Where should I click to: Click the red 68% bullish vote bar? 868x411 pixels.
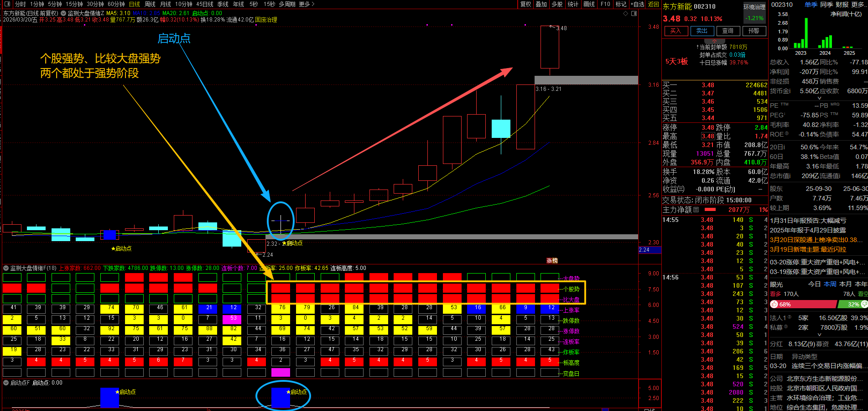[x=804, y=304]
